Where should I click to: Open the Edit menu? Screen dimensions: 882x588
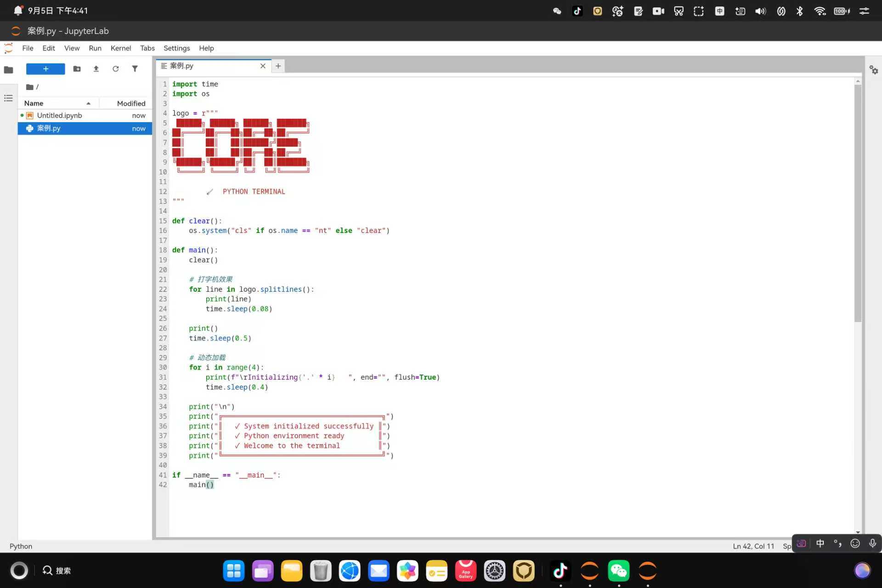[x=49, y=48]
